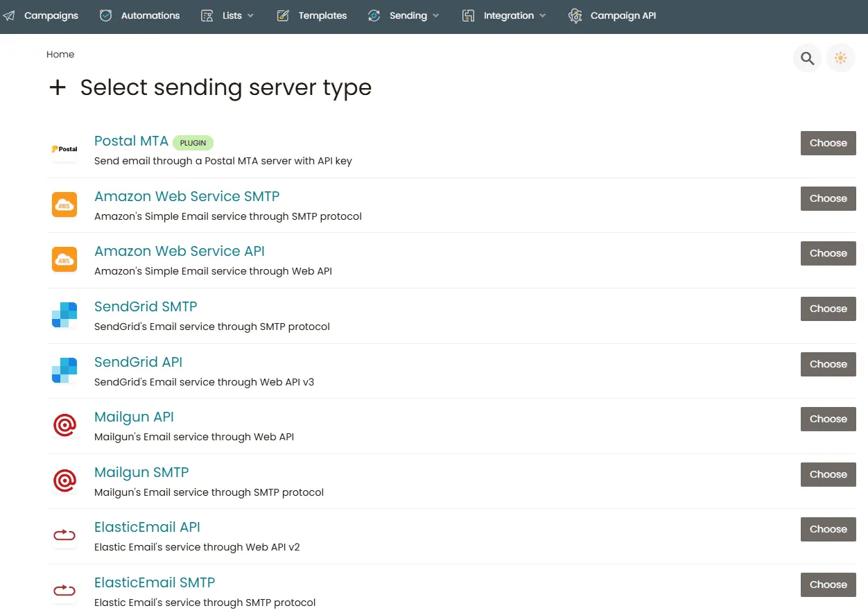The image size is (868, 615).
Task: Choose the Postal MTA server type
Action: (x=828, y=143)
